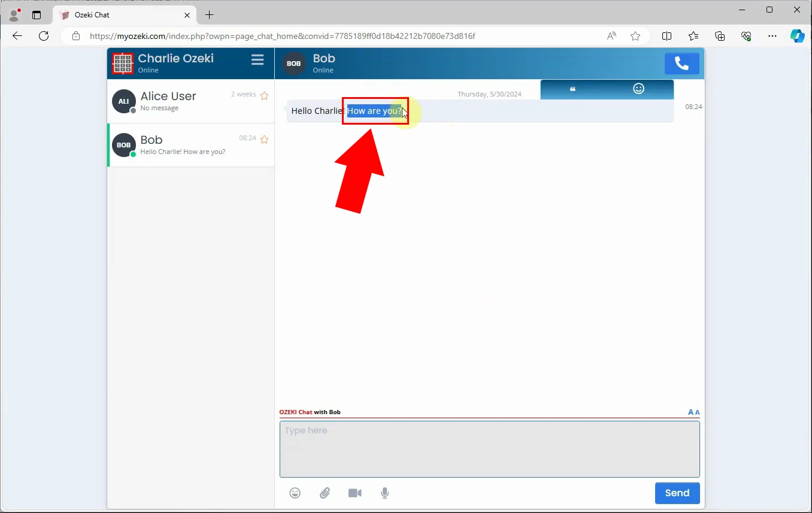812x513 pixels.
Task: Send the message
Action: point(677,493)
